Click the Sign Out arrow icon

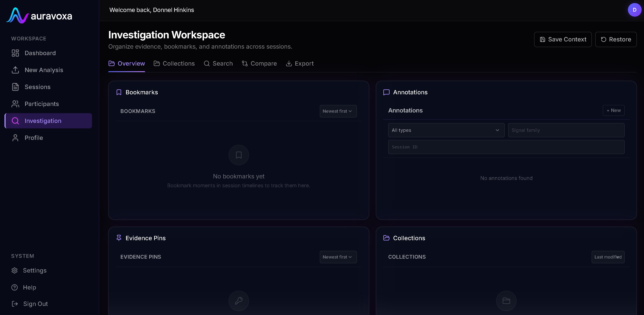coord(15,304)
